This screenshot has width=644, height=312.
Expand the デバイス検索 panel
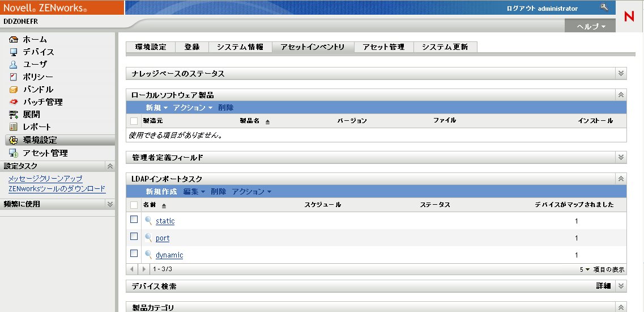click(x=621, y=286)
